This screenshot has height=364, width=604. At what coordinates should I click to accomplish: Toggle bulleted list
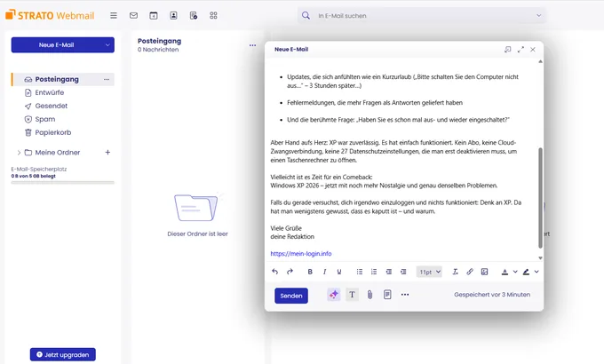click(x=360, y=272)
